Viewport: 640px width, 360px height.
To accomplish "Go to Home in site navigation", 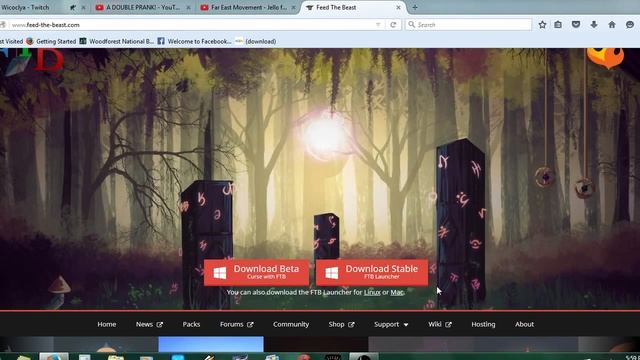I will point(107,324).
